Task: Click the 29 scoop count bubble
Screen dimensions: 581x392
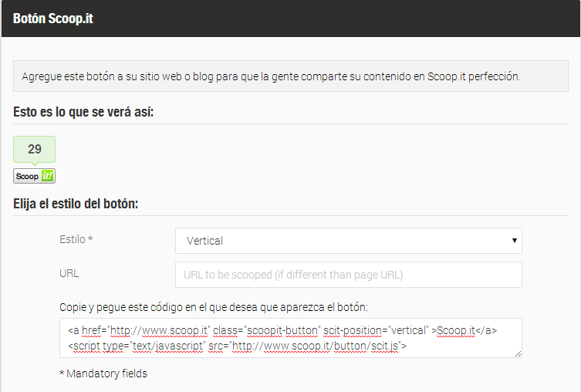Action: point(35,150)
